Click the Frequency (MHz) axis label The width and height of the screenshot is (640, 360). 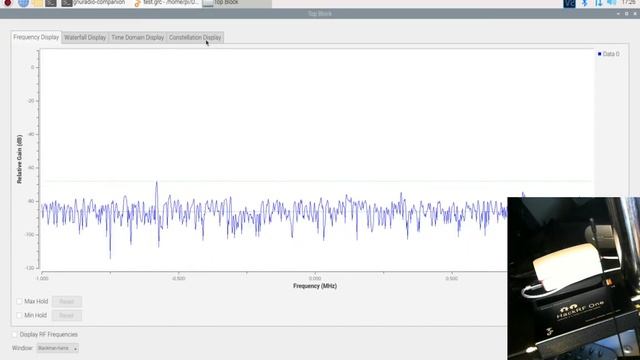point(315,286)
